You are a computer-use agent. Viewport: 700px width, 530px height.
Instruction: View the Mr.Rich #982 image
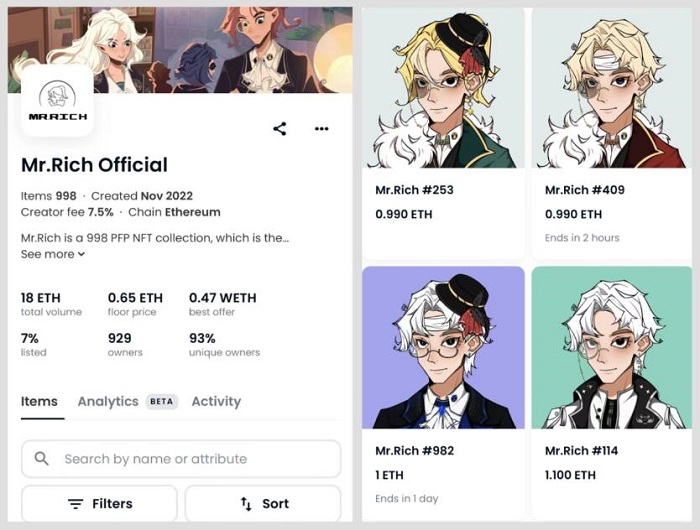pos(443,348)
